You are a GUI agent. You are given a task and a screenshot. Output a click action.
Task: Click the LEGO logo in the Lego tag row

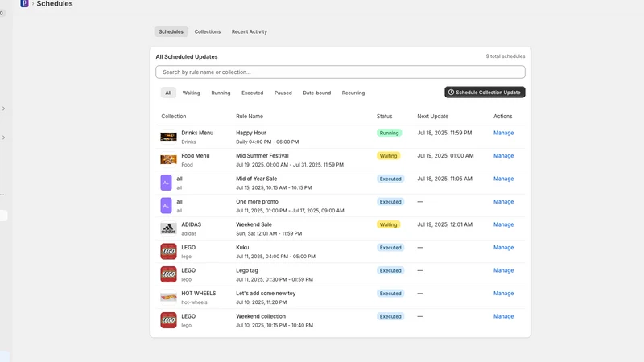pyautogui.click(x=168, y=274)
